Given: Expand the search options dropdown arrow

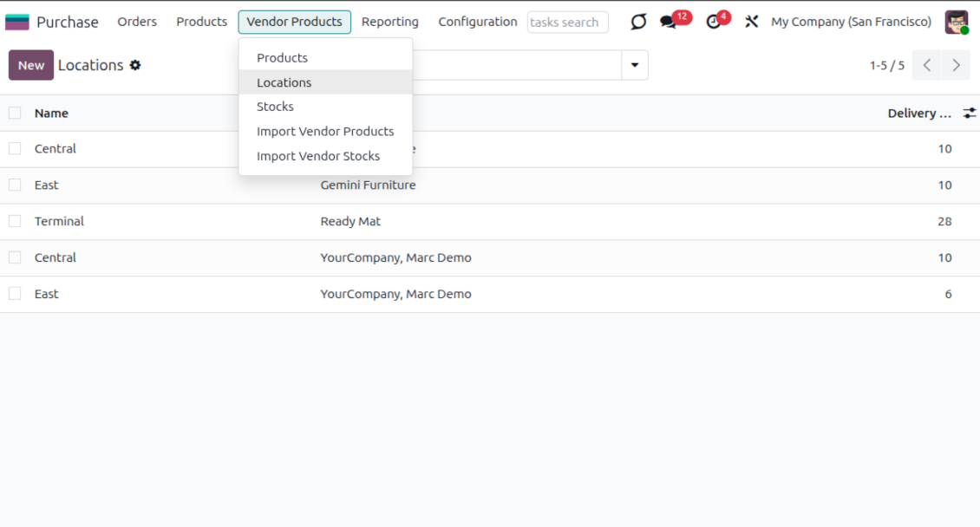Looking at the screenshot, I should click(x=635, y=65).
